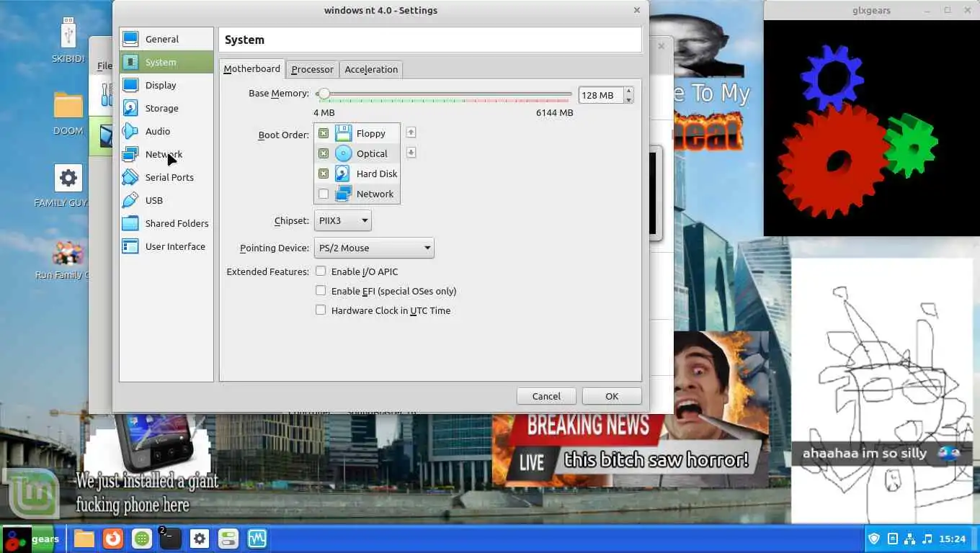Open the USB settings category
The height and width of the screenshot is (553, 980).
coord(166,200)
